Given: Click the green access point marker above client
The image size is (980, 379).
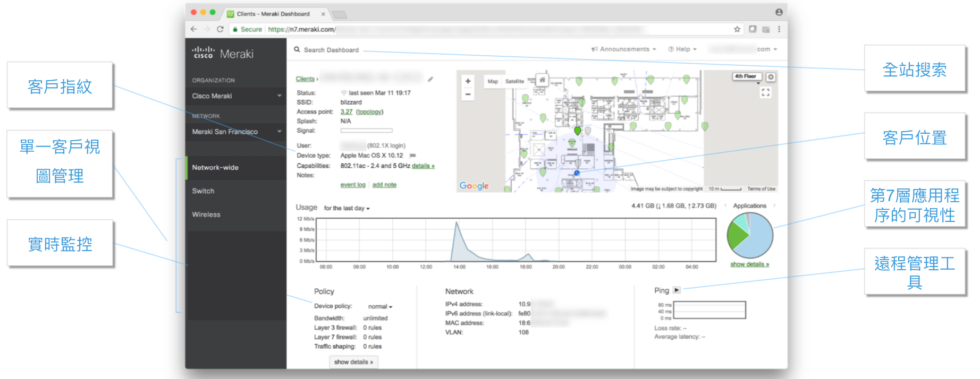Looking at the screenshot, I should click(x=578, y=131).
